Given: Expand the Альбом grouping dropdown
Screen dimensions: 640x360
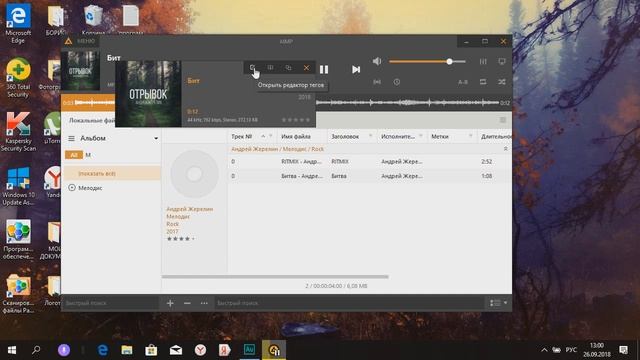Looking at the screenshot, I should (x=156, y=138).
